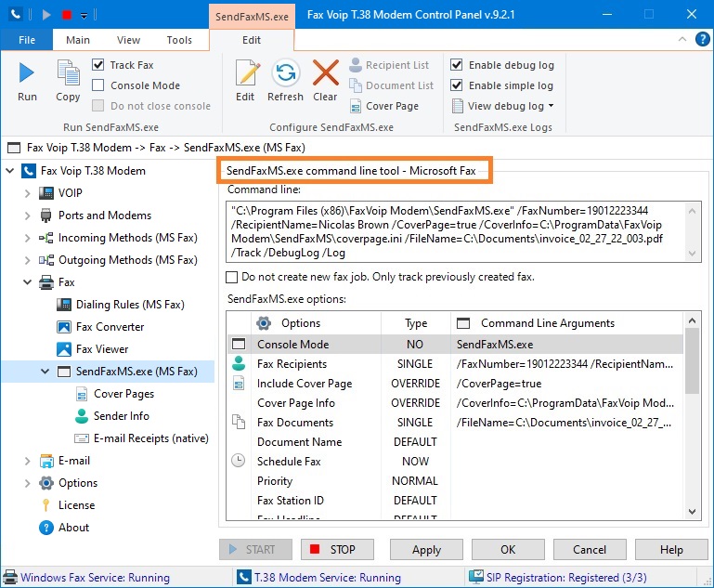714x588 pixels.
Task: Click the Refresh icon in ribbon
Action: pos(286,73)
